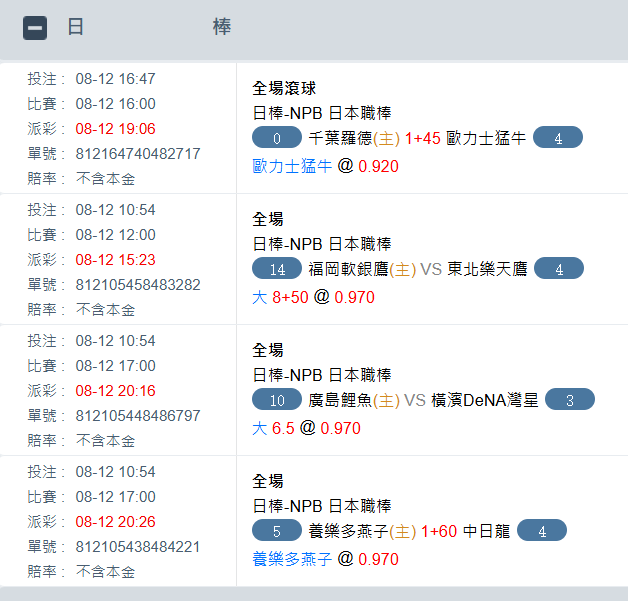Click the 全場滾球 bet type label
Image resolution: width=628 pixels, height=601 pixels.
[x=284, y=88]
